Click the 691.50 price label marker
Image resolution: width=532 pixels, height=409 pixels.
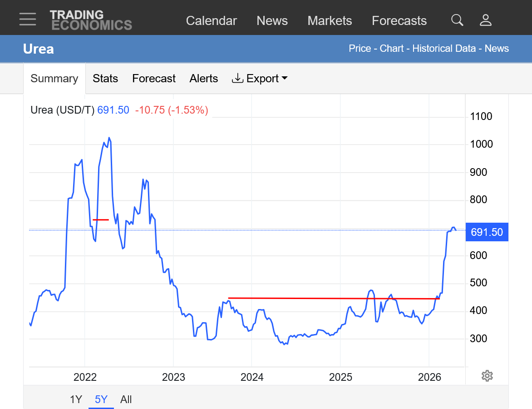pos(487,232)
